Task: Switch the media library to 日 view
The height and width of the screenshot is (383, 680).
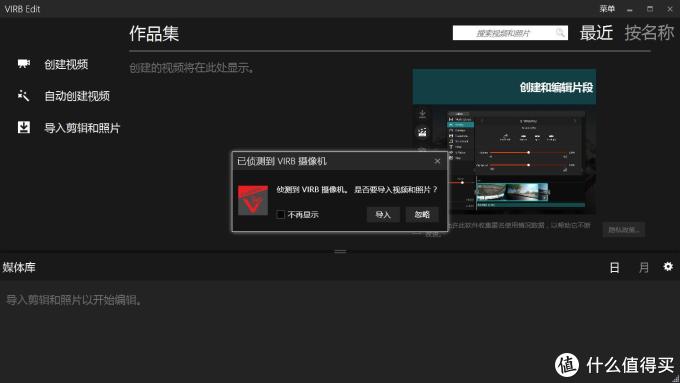Action: click(615, 268)
